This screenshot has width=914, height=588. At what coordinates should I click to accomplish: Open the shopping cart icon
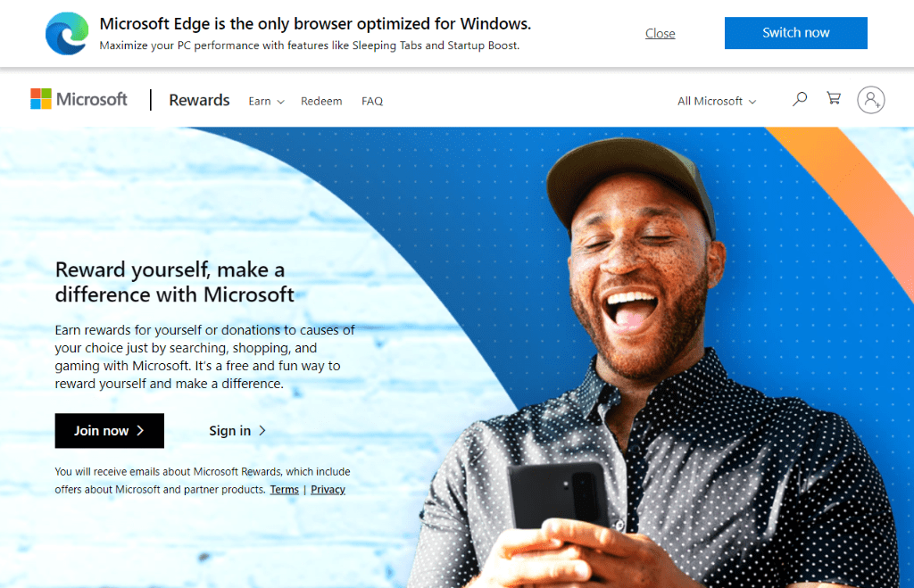tap(834, 98)
